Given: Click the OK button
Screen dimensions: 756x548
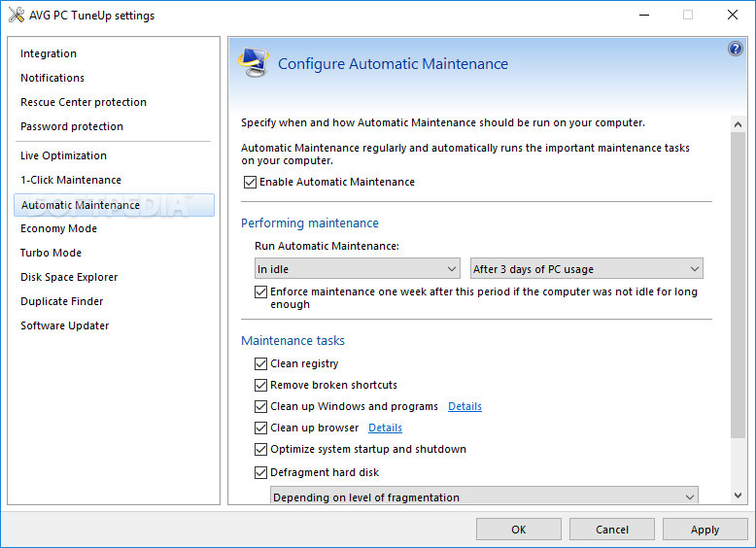Looking at the screenshot, I should click(519, 530).
